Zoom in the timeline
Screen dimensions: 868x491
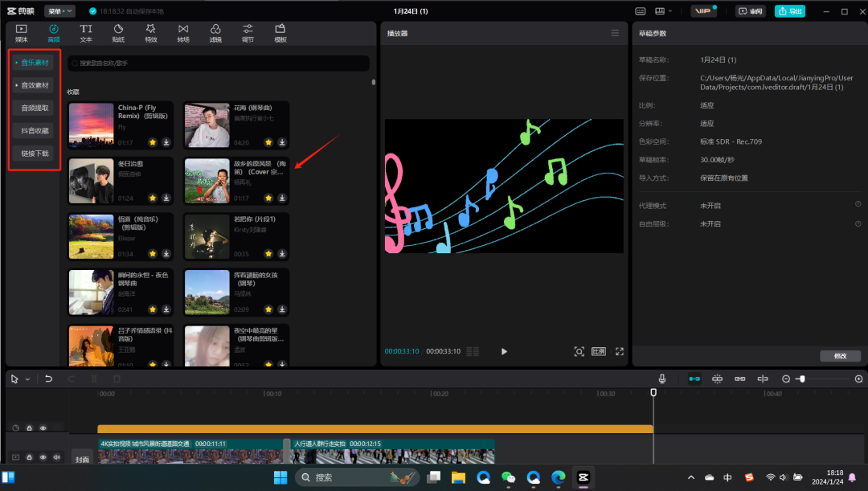[858, 378]
